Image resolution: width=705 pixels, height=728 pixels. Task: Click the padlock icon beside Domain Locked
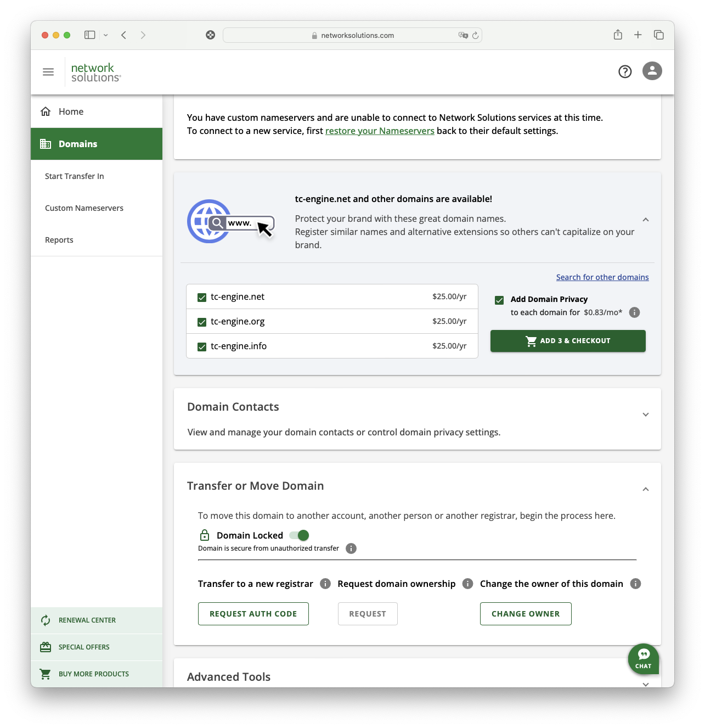(x=205, y=535)
